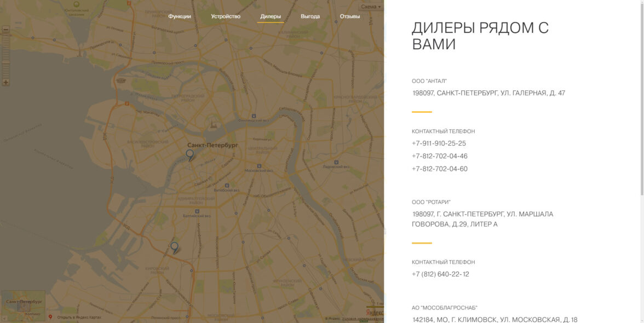Go to the Устройство menu item
Screen dimensions: 644x323
(226, 16)
